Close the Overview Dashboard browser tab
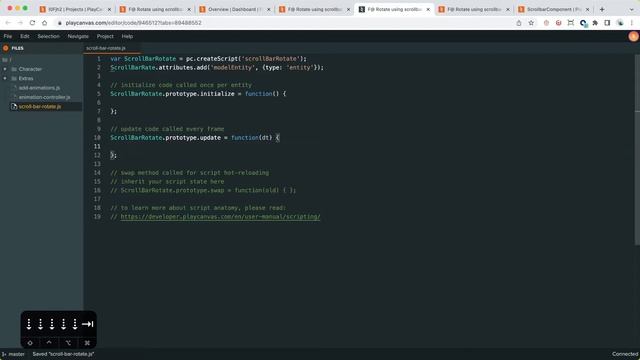 269,9
